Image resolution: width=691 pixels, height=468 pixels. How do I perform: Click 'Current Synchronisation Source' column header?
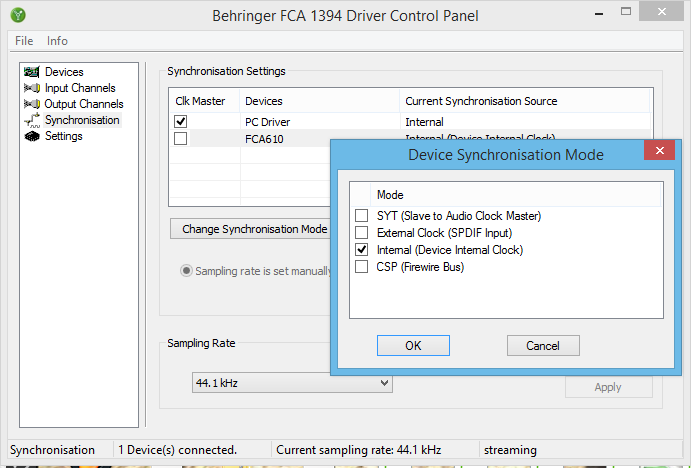click(x=525, y=101)
